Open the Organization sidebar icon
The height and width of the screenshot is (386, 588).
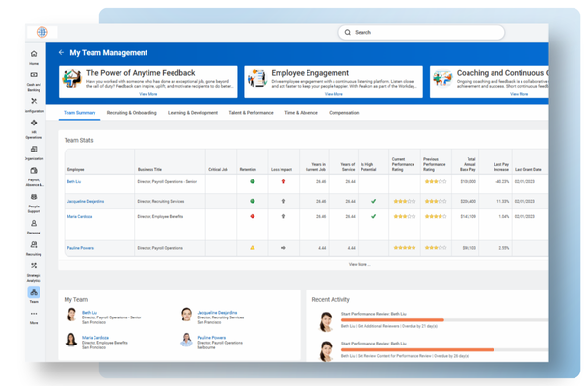34,149
